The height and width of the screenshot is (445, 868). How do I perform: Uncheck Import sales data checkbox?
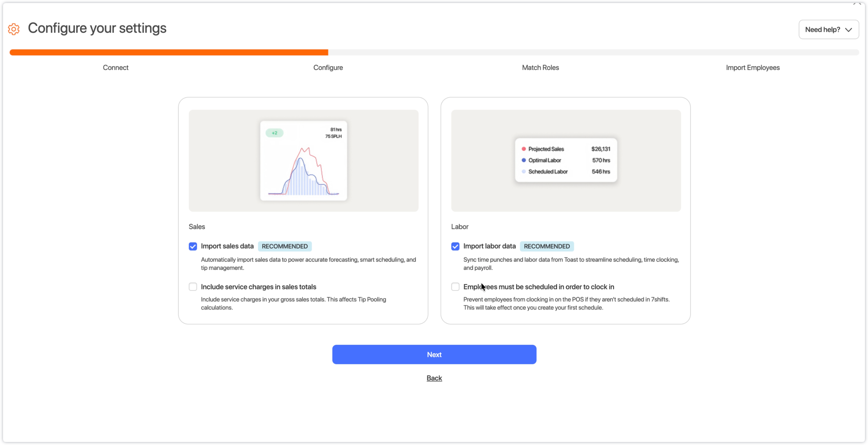[x=193, y=246]
